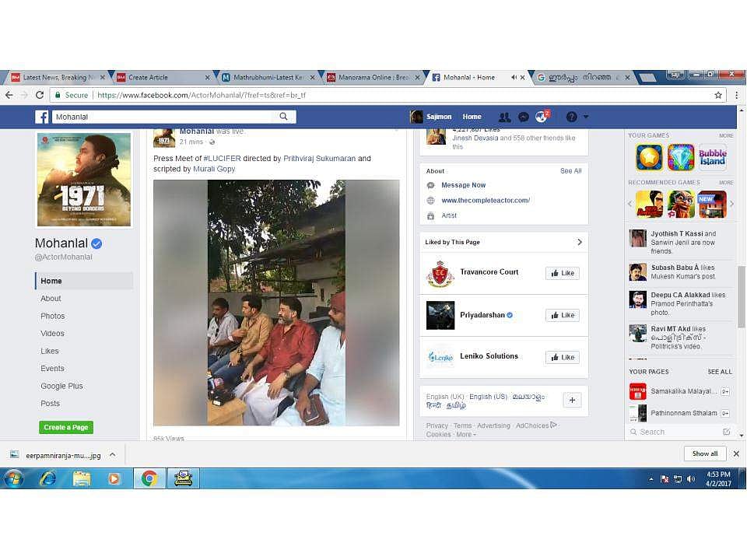Reload the page with the refresh icon
The width and height of the screenshot is (747, 560).
point(40,95)
